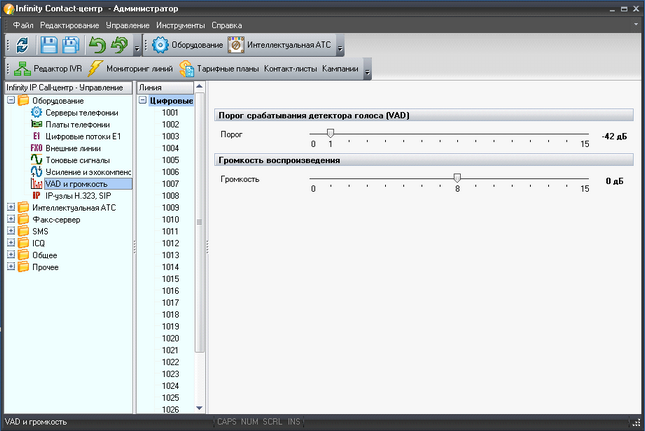Select line 1025 in the list

pos(170,398)
